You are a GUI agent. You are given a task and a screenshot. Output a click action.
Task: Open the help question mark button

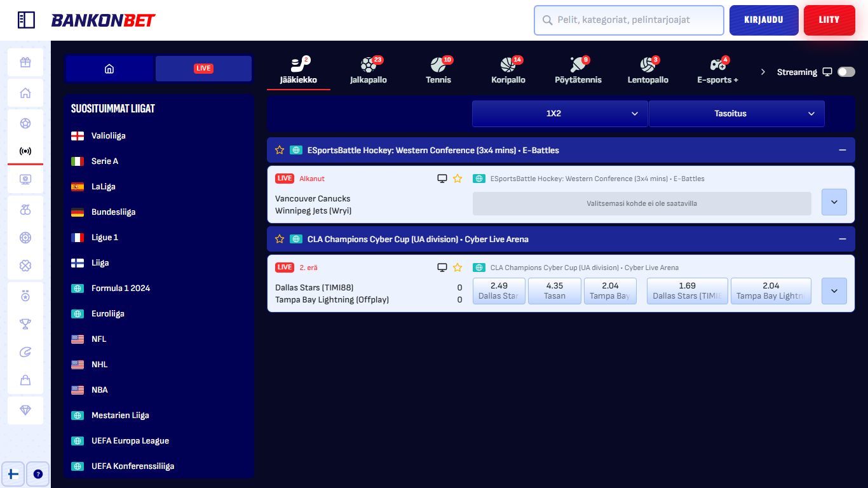(38, 474)
